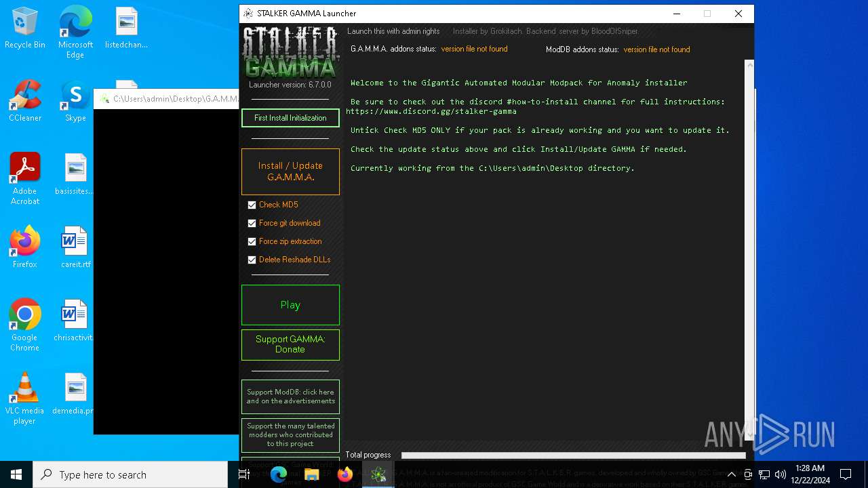Open CCleaner desktop shortcut

(x=25, y=101)
